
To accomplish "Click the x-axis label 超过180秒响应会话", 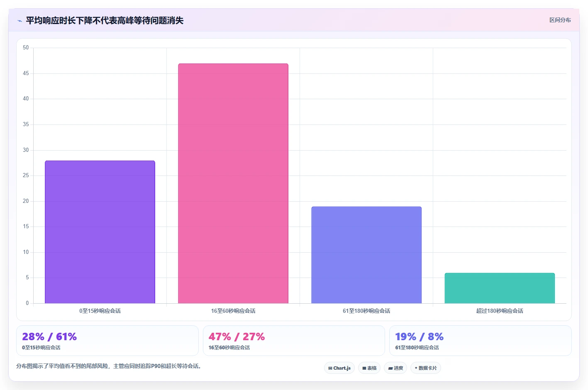I will pyautogui.click(x=500, y=311).
